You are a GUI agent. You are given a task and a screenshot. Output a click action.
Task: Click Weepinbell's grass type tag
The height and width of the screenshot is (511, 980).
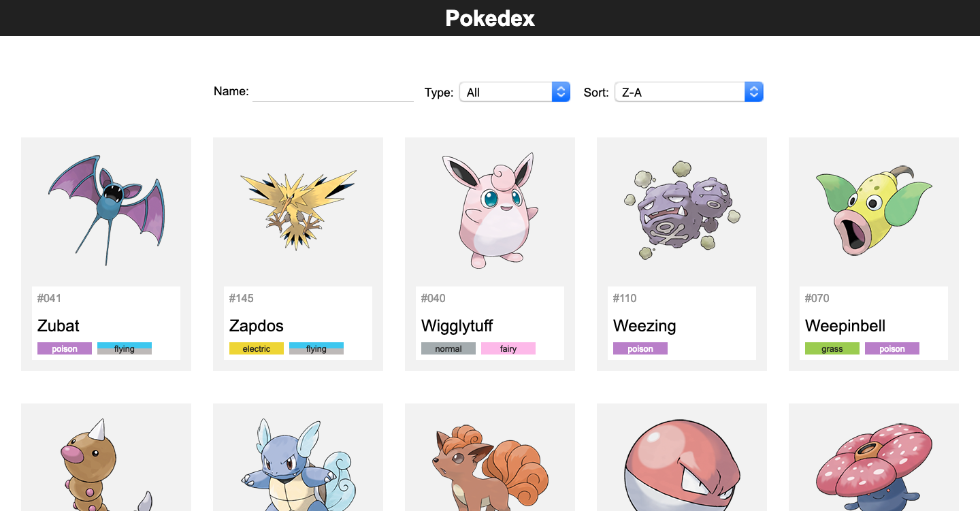tap(832, 348)
